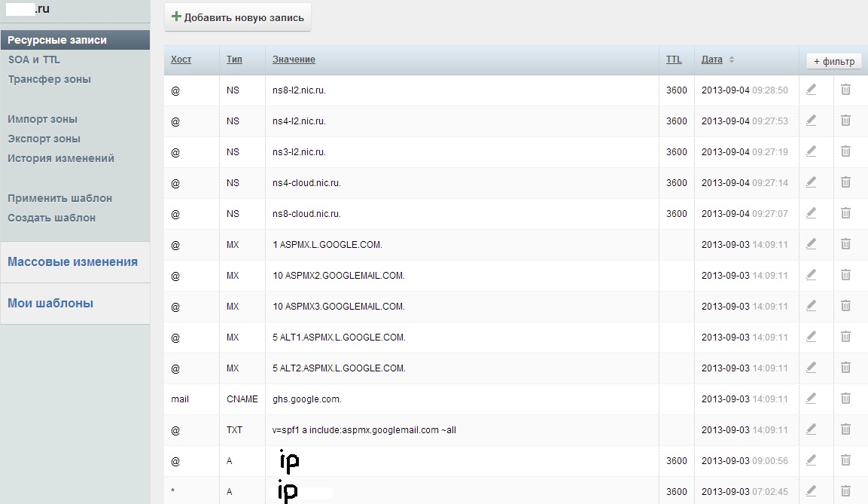
Task: Edit the ns8-l2.nic.ru. NS record
Action: (811, 89)
